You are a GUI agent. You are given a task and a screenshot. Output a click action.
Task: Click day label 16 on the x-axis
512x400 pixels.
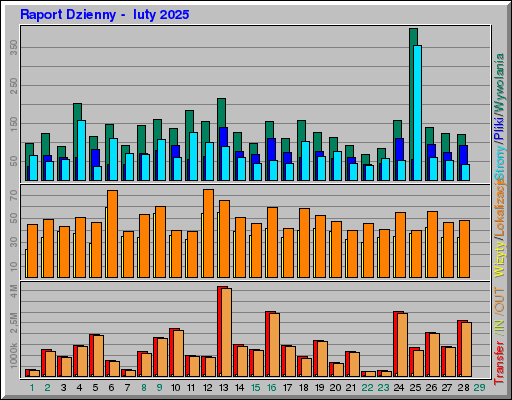(271, 388)
